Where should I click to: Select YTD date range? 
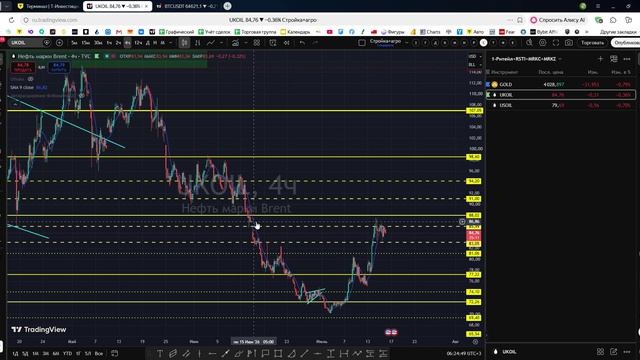point(67,353)
